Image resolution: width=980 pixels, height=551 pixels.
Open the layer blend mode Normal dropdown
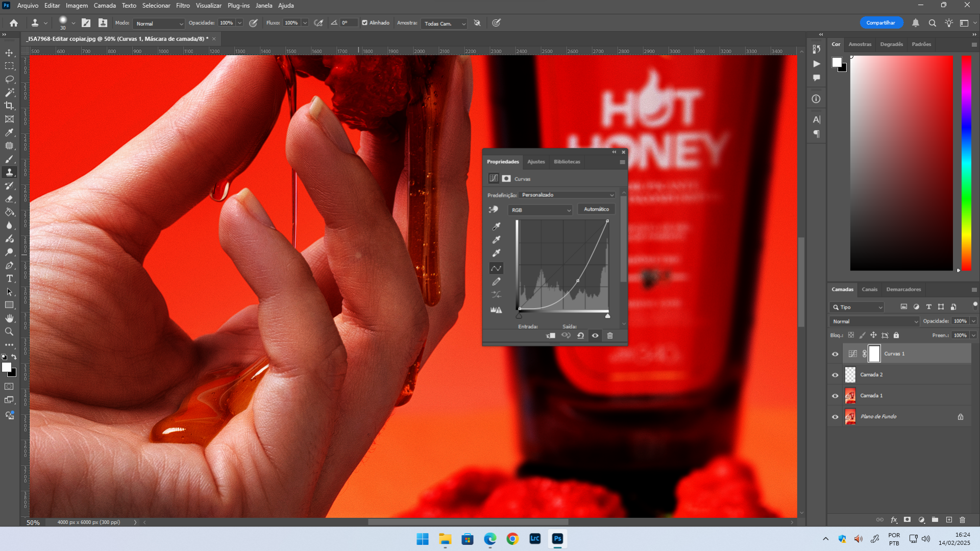click(x=875, y=321)
